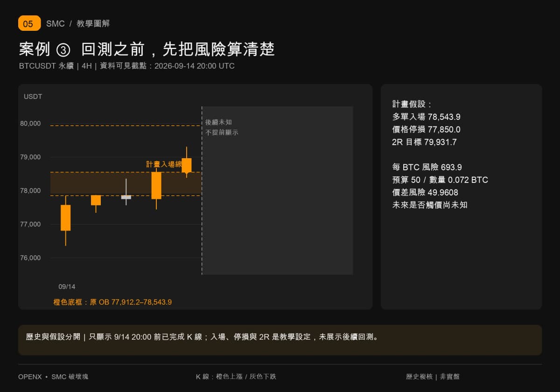
Task: Click the 計畫假設： heading
Action: tap(412, 105)
